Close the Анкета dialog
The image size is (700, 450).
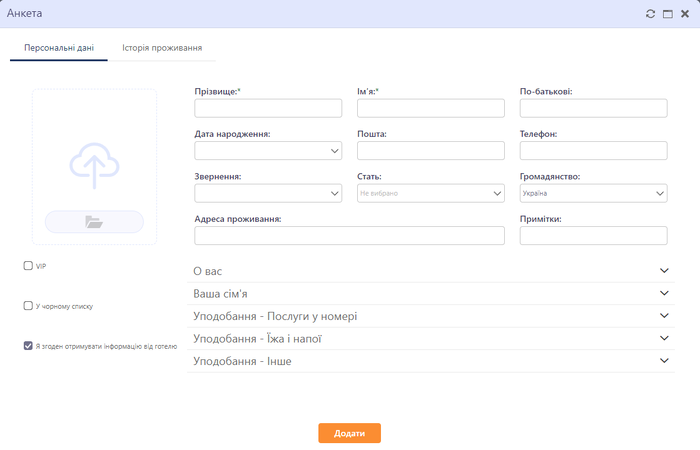684,14
